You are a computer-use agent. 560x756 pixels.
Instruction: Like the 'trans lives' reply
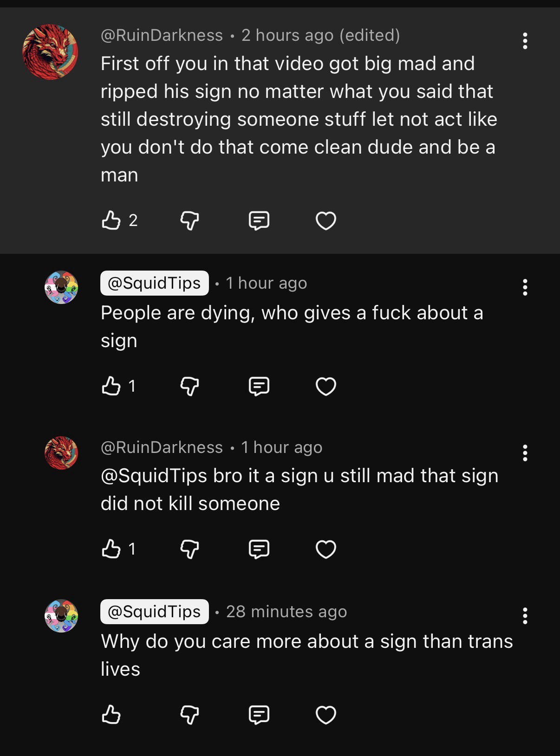pos(111,715)
